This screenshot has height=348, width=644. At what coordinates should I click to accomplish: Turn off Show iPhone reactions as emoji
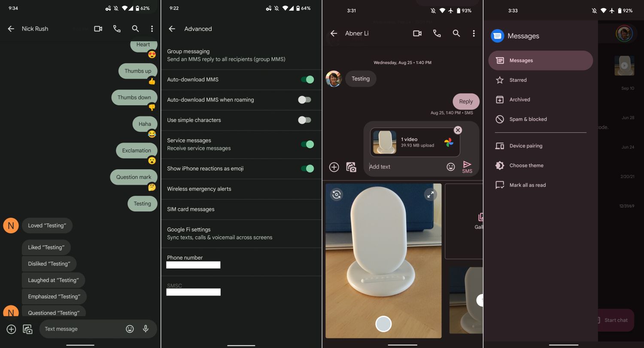pyautogui.click(x=307, y=168)
